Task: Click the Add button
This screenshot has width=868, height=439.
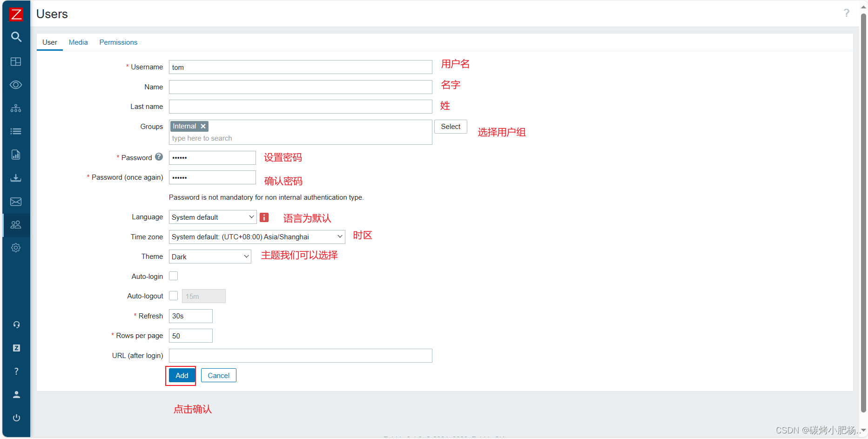Action: (x=182, y=376)
